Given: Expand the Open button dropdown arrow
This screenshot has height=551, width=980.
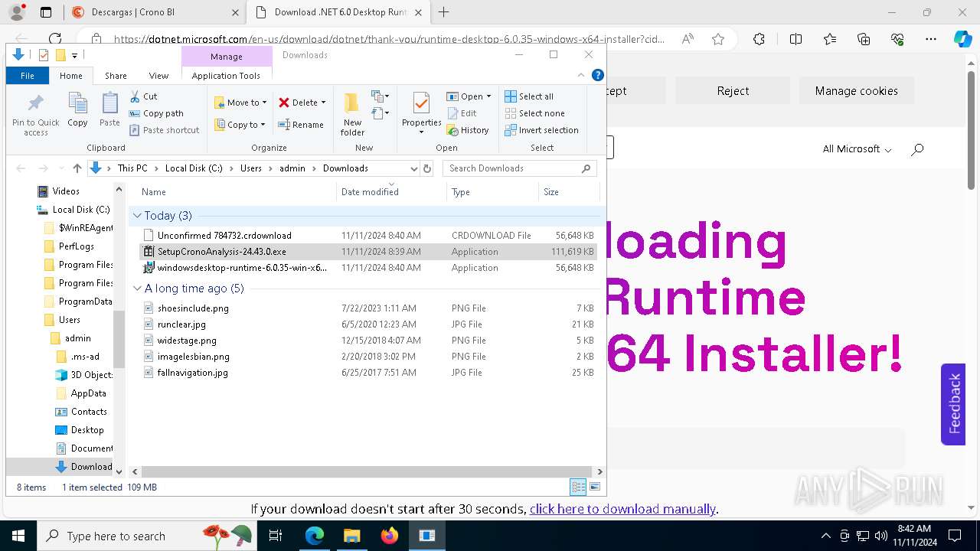Looking at the screenshot, I should pos(488,96).
